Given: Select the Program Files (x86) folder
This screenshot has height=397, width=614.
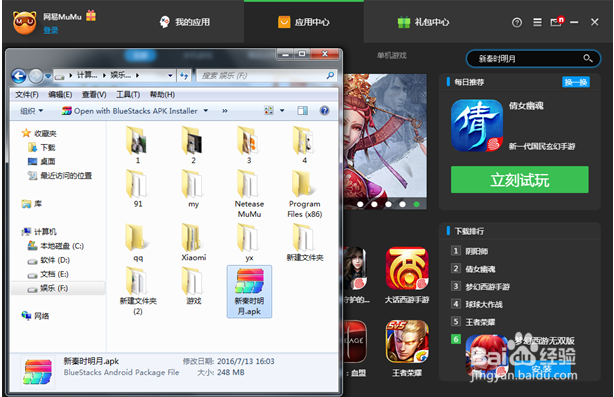Looking at the screenshot, I should pyautogui.click(x=305, y=194).
